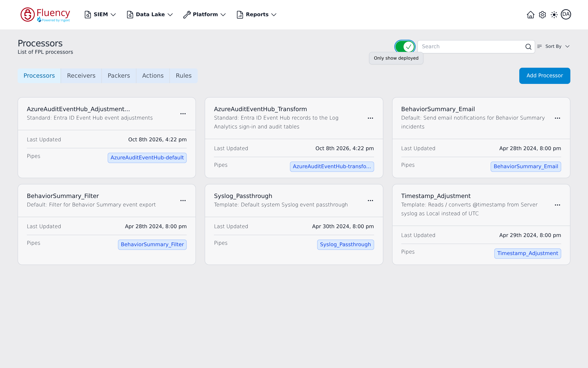This screenshot has height=368, width=588.
Task: Click 'Apr 29th 2024, 8:00 pm' date
Action: (530, 235)
